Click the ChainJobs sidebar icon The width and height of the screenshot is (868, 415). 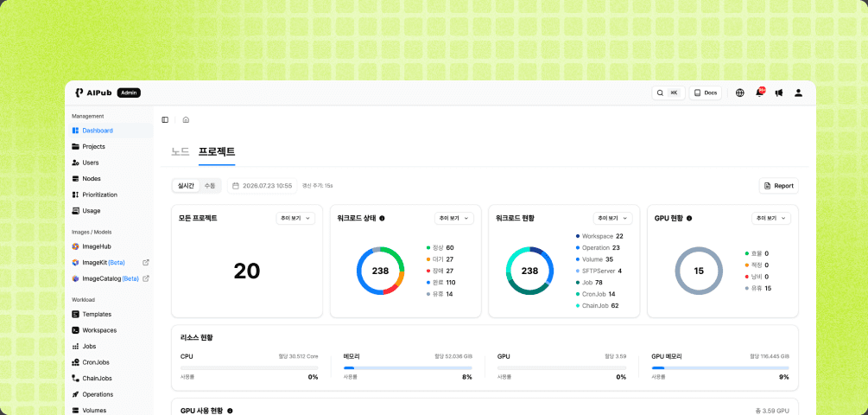76,379
